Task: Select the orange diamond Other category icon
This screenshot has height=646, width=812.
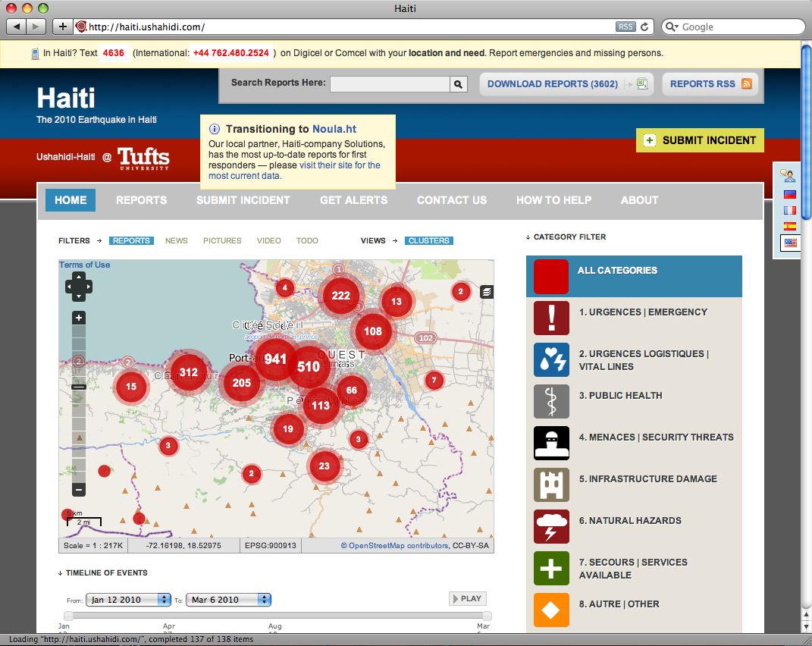Action: pyautogui.click(x=551, y=610)
